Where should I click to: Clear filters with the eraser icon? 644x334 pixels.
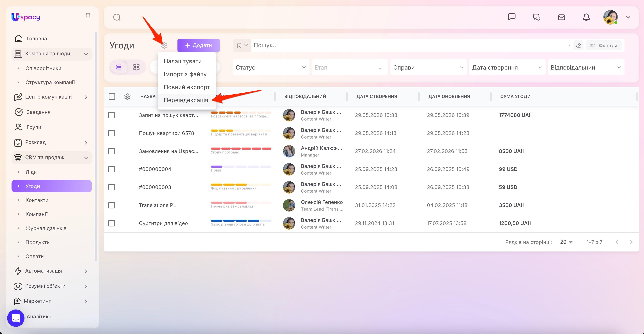tap(578, 46)
